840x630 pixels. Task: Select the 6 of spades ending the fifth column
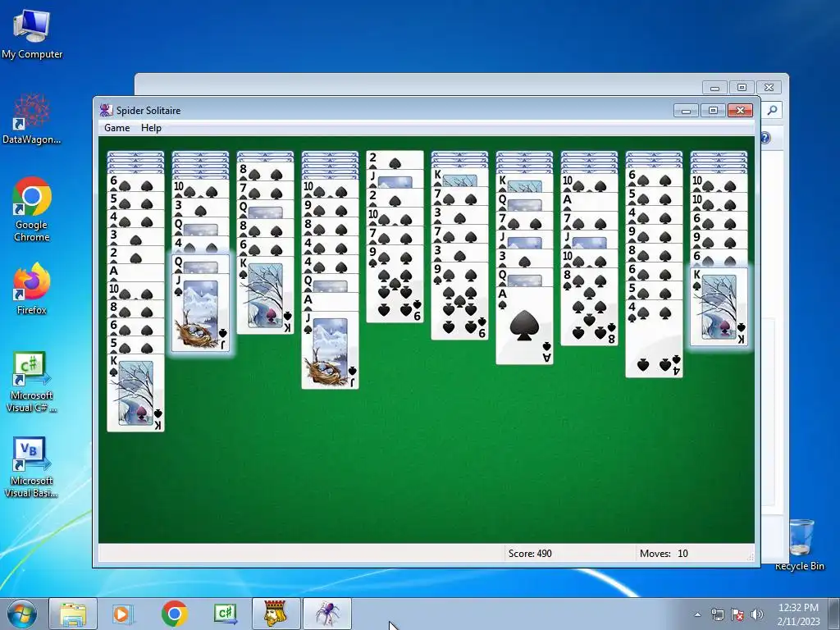[x=395, y=283]
